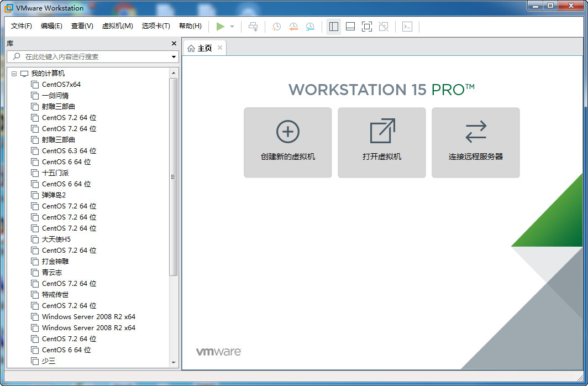Toggle the thumbnail bar view icon

350,27
